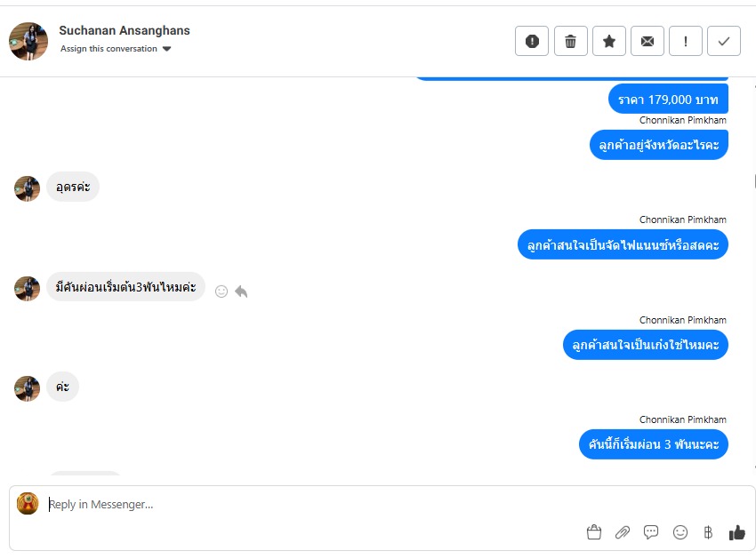Attach a file with the paperclip icon
The height and width of the screenshot is (559, 756).
point(623,532)
